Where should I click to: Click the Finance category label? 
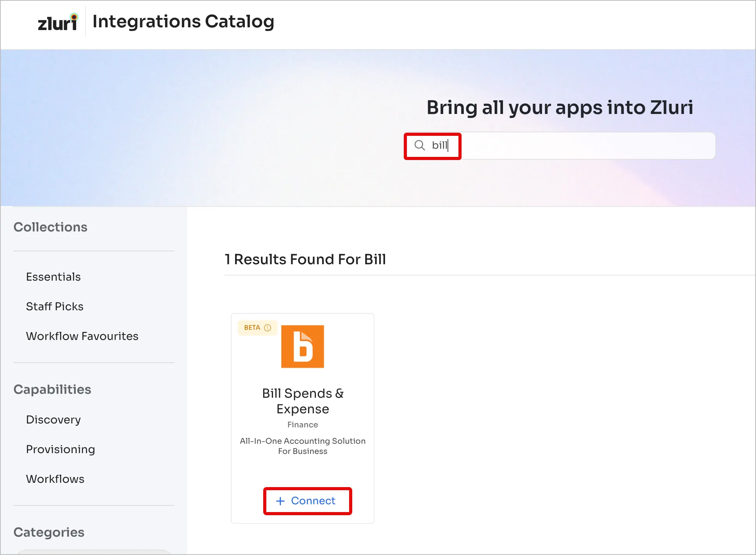tap(303, 425)
